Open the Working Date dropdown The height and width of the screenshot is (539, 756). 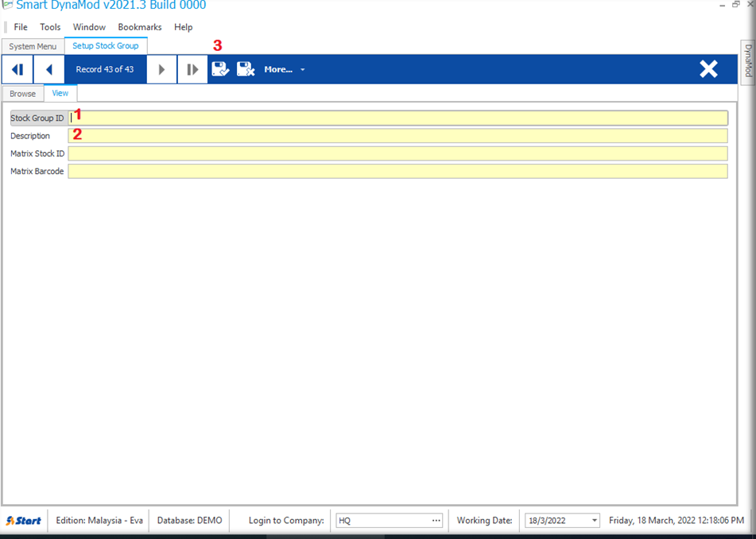click(x=593, y=521)
